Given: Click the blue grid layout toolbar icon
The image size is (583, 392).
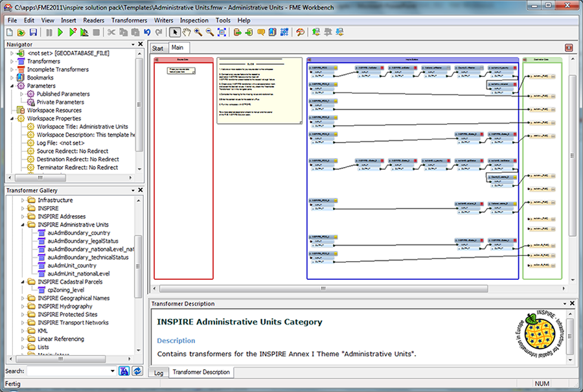Looking at the screenshot, I should pos(284,33).
